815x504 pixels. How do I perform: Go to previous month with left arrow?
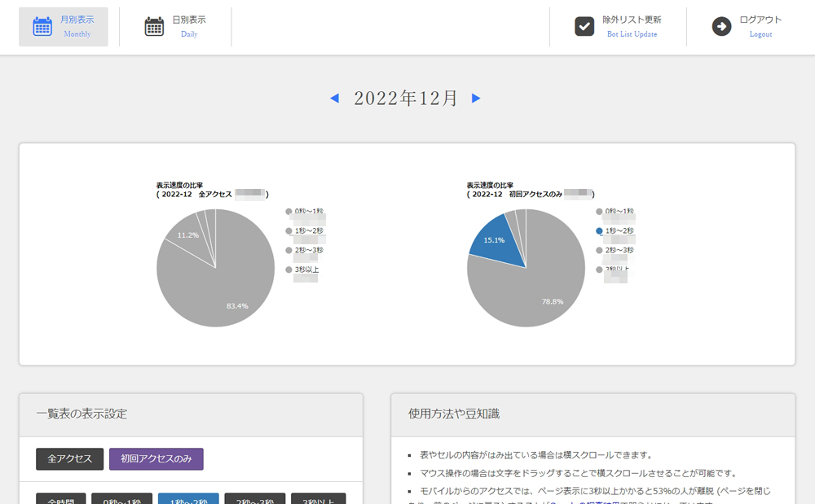tap(335, 98)
